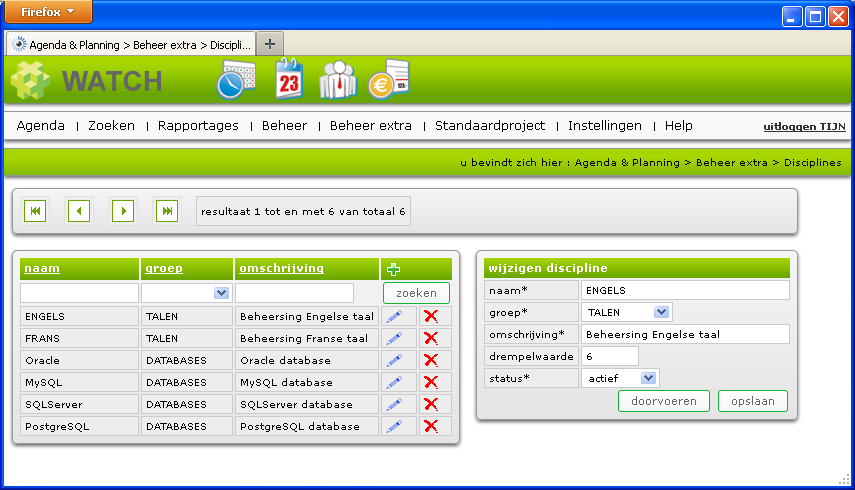Add a new discipline with green plus

(393, 269)
